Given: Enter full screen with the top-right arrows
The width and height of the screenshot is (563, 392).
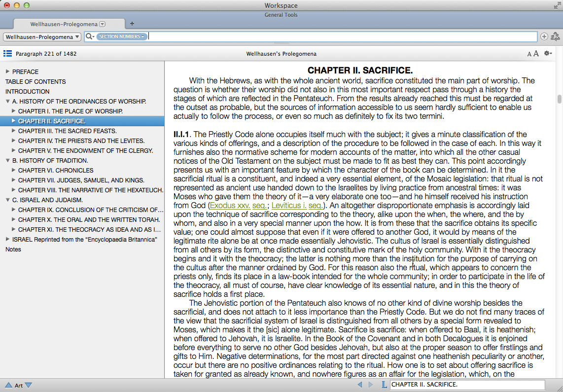Looking at the screenshot, I should click(x=557, y=5).
